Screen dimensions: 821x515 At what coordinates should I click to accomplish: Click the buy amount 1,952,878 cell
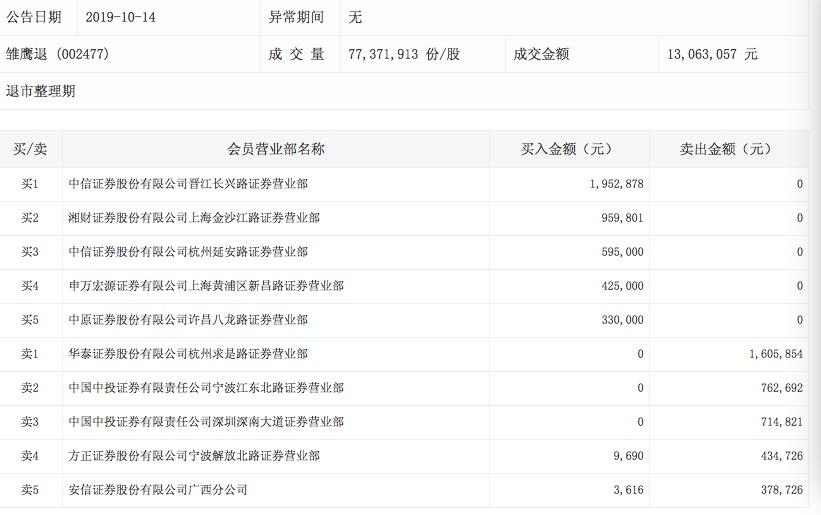click(610, 184)
